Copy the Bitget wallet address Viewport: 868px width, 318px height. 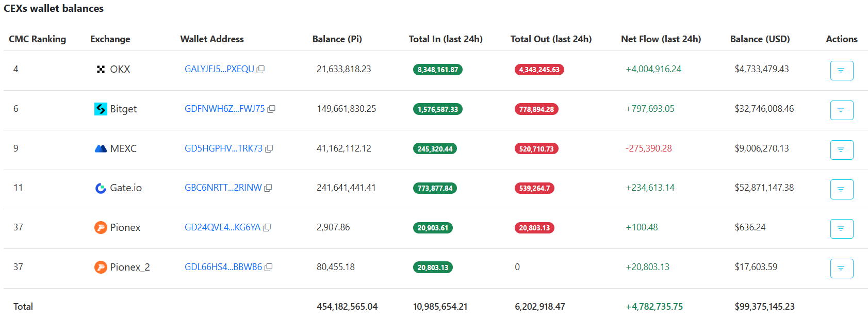click(271, 109)
